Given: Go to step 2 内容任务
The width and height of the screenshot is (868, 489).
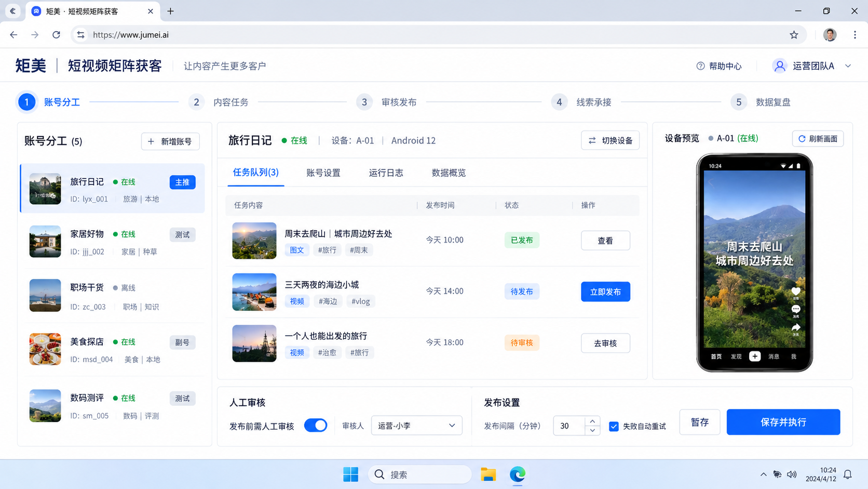Looking at the screenshot, I should tap(219, 102).
